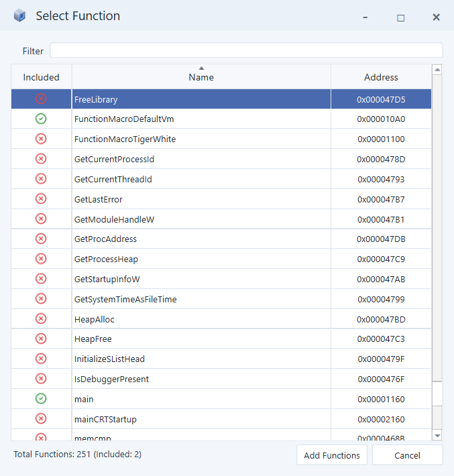Select the FreeLibrary function name
Viewport: 454px width, 476px height.
pyautogui.click(x=96, y=100)
